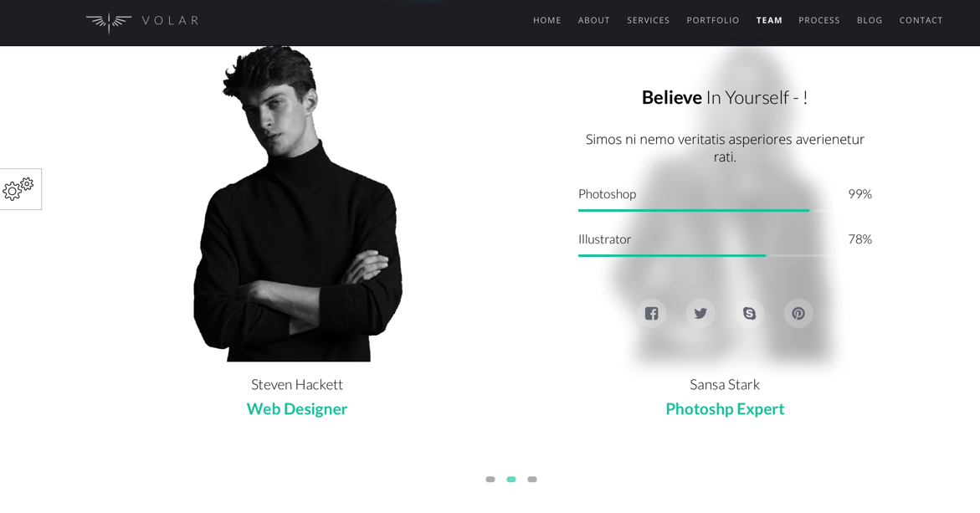980x513 pixels.
Task: Open the Pinterest icon link
Action: pyautogui.click(x=798, y=313)
